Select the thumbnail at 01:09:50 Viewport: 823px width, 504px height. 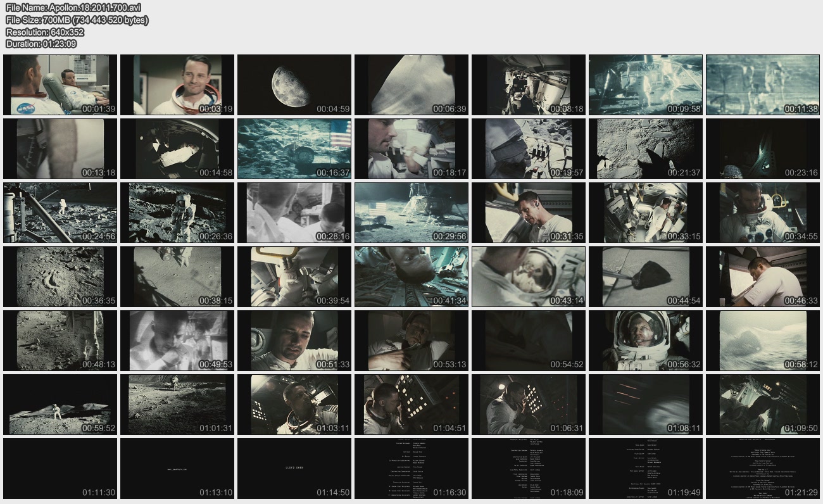[x=763, y=405]
